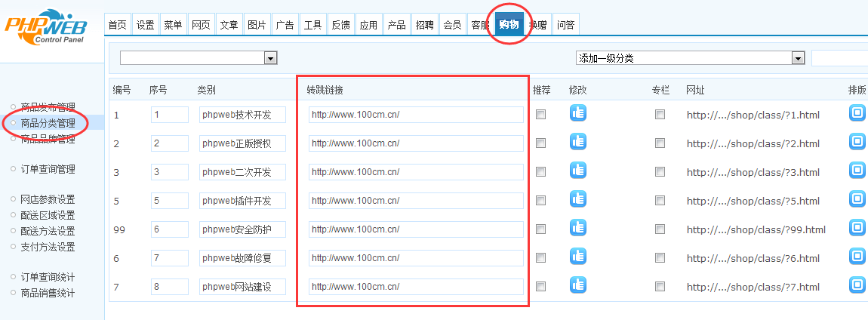Open 订单查询管理 in sidebar
868x320 pixels.
tap(48, 169)
